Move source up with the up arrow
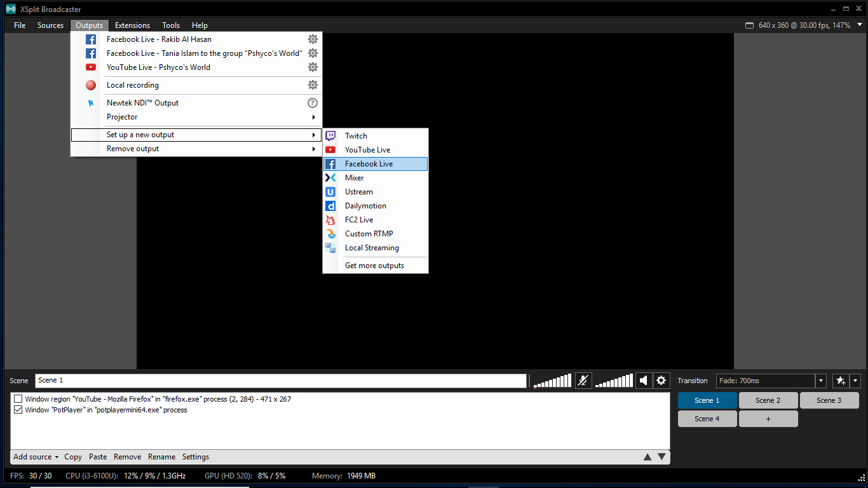This screenshot has width=868, height=488. click(x=648, y=457)
